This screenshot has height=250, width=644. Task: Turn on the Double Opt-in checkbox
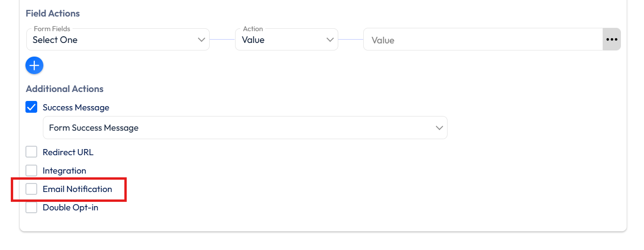click(x=32, y=208)
